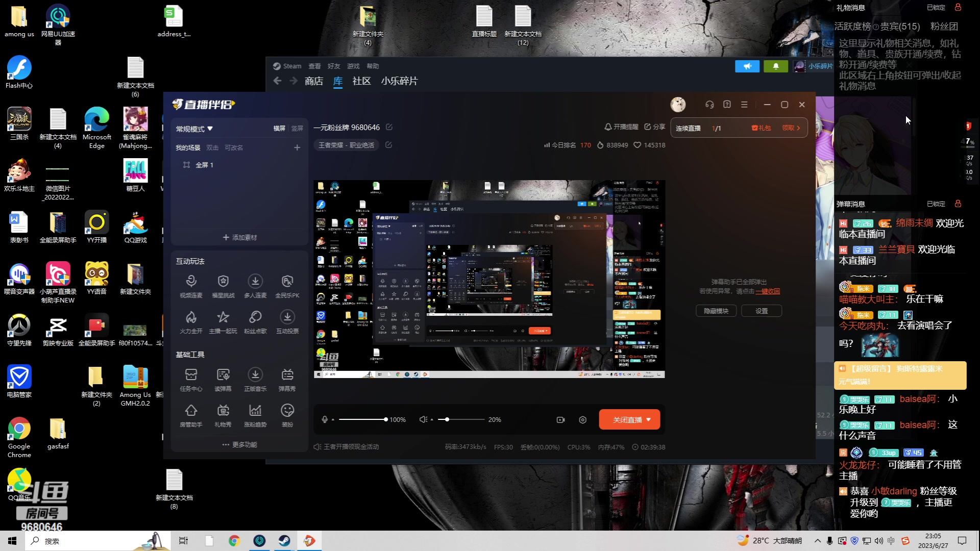Open 粉丝点歌 song request tool
This screenshot has height=551, width=980.
click(255, 322)
